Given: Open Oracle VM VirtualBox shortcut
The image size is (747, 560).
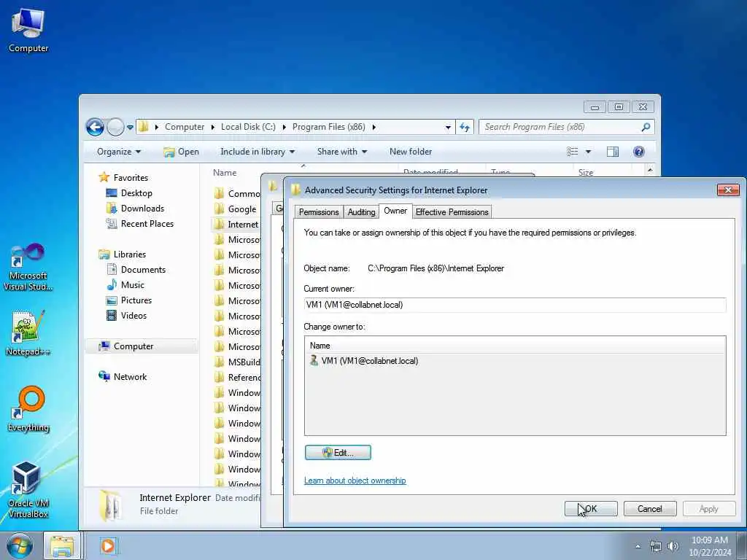Looking at the screenshot, I should coord(28,489).
